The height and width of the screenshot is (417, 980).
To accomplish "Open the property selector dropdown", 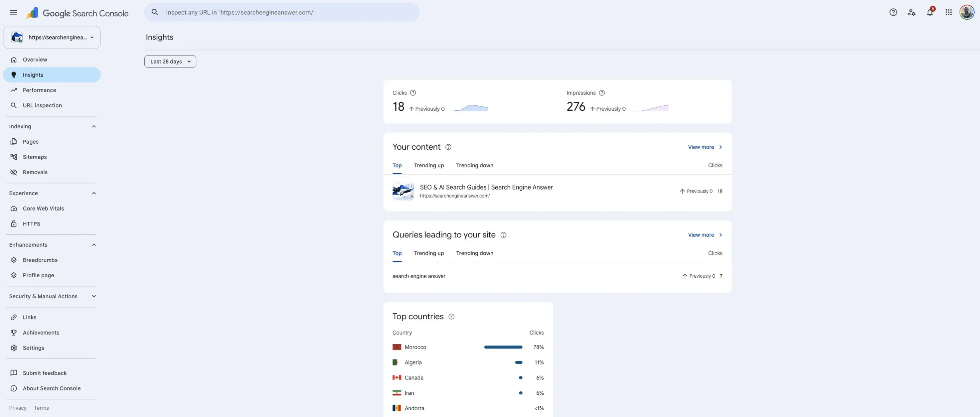I will (52, 37).
